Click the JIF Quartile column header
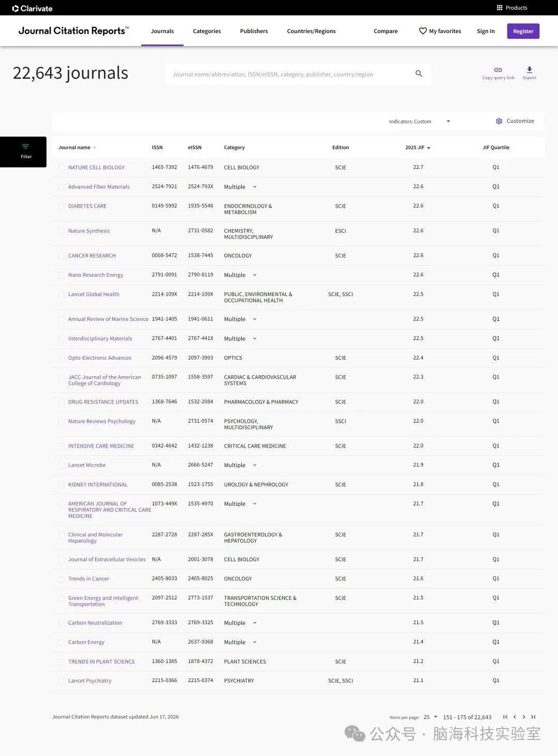The height and width of the screenshot is (756, 558). (496, 148)
